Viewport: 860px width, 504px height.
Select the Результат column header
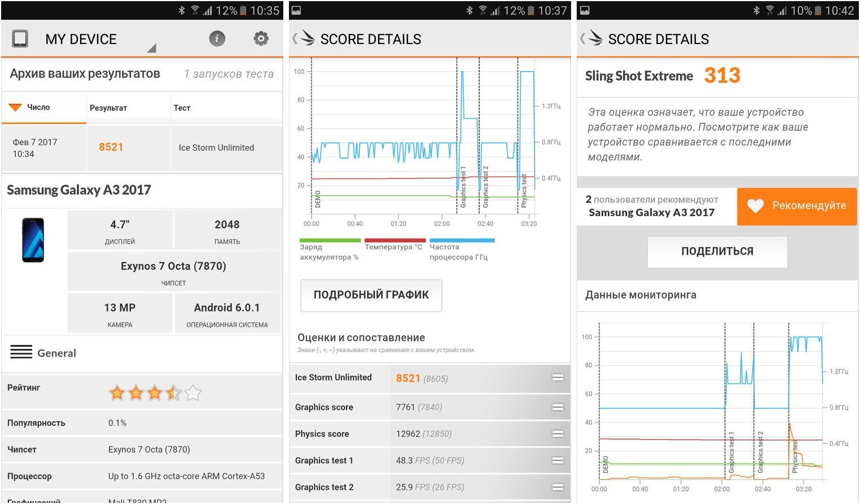(108, 108)
